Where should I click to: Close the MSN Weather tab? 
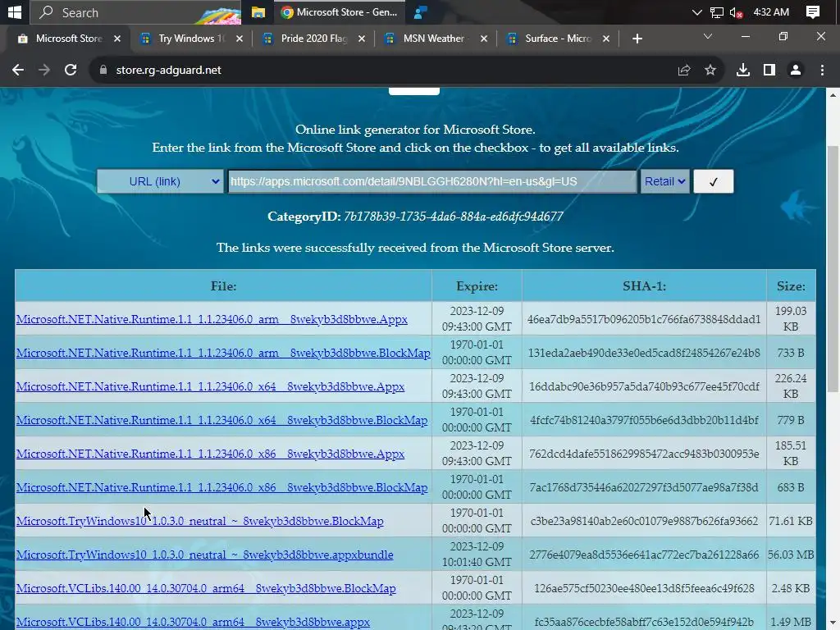484,39
